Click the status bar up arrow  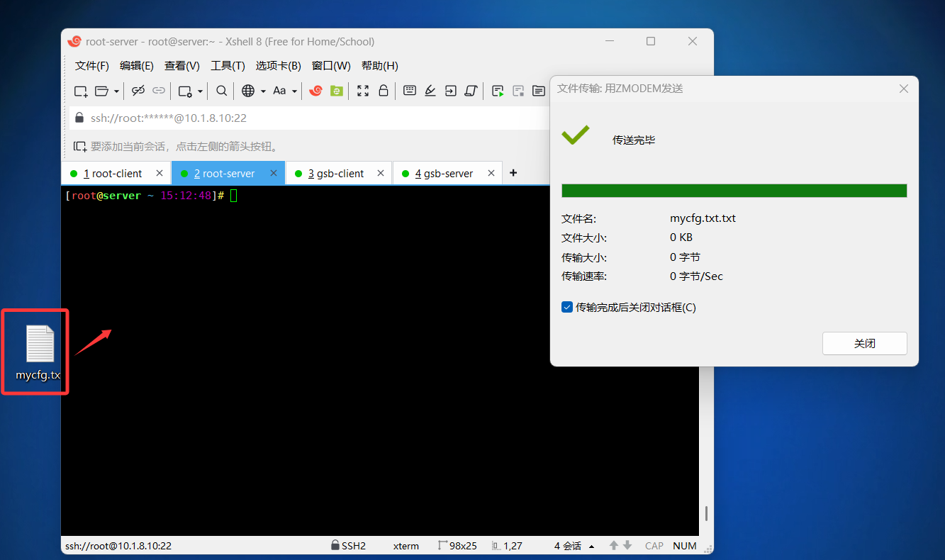click(x=614, y=546)
